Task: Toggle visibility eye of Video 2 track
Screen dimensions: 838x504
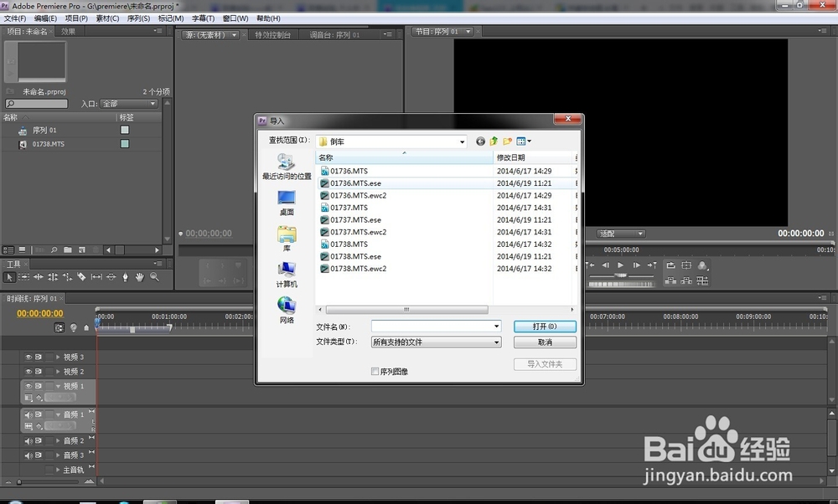Action: click(x=28, y=371)
